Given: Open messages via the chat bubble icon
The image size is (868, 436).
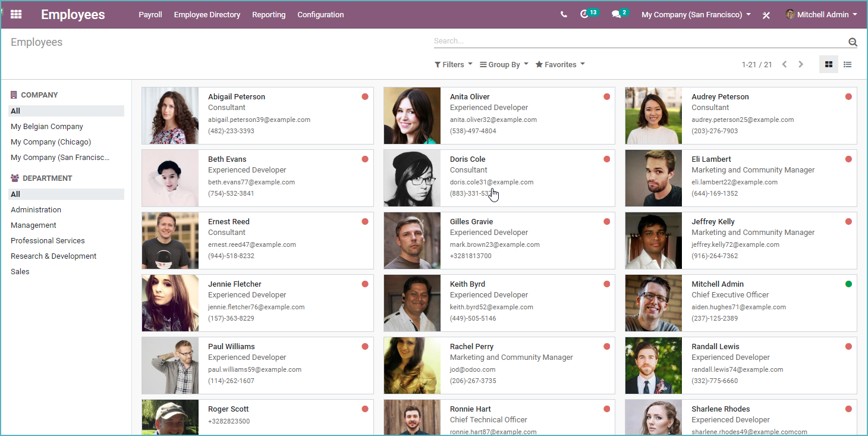Looking at the screenshot, I should (x=616, y=14).
